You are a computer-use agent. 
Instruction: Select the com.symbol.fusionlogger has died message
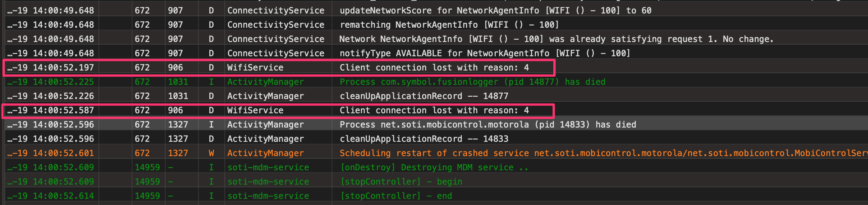(472, 82)
